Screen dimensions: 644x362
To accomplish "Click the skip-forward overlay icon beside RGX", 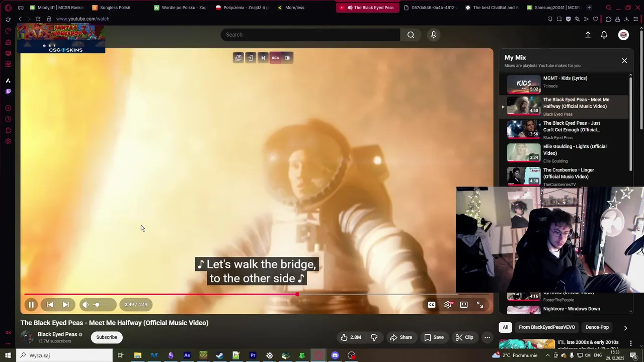I will point(263,58).
